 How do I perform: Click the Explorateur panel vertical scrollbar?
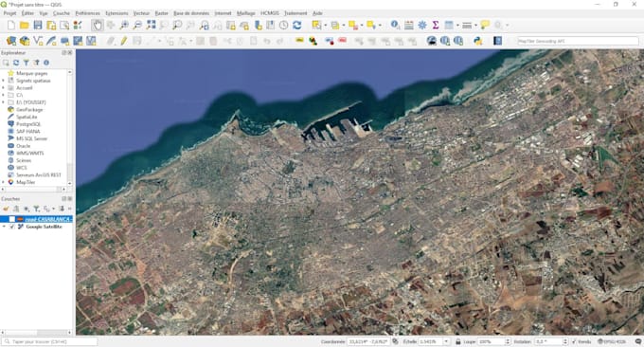[x=69, y=127]
